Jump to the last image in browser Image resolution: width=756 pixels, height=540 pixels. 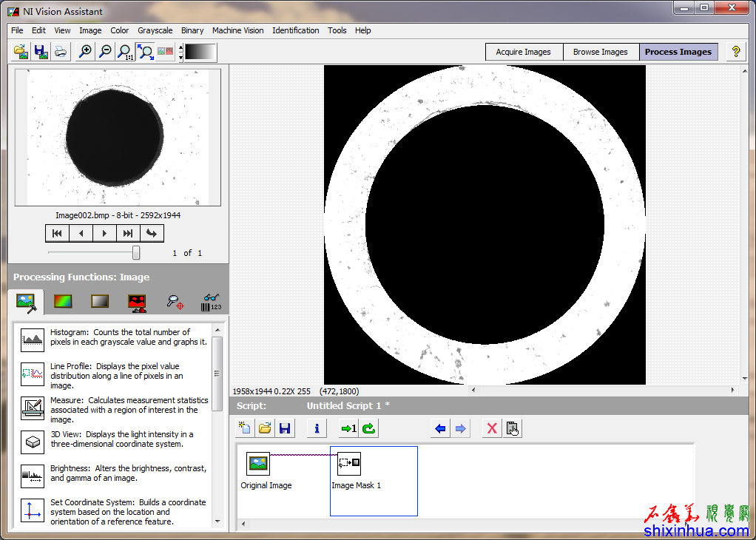click(128, 234)
